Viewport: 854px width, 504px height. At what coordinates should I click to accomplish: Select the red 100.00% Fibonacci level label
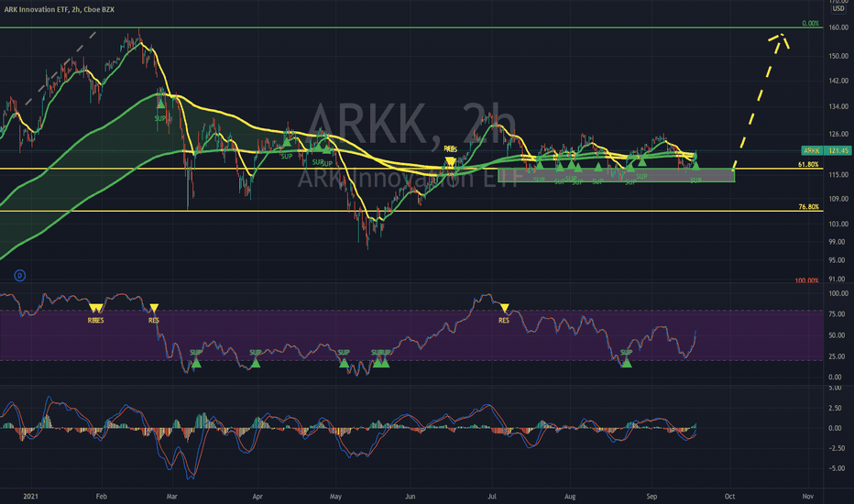(x=806, y=280)
